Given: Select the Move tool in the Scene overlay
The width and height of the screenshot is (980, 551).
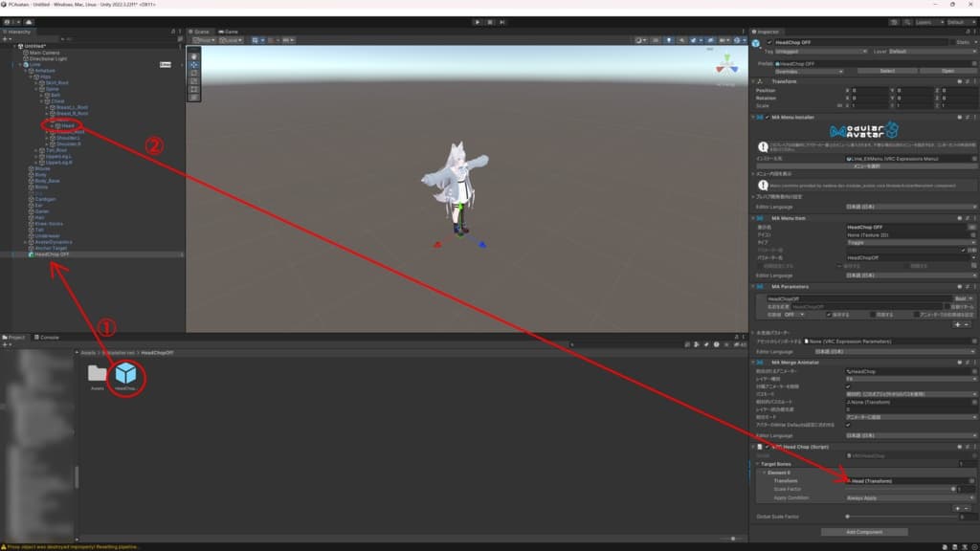Looking at the screenshot, I should (x=195, y=64).
